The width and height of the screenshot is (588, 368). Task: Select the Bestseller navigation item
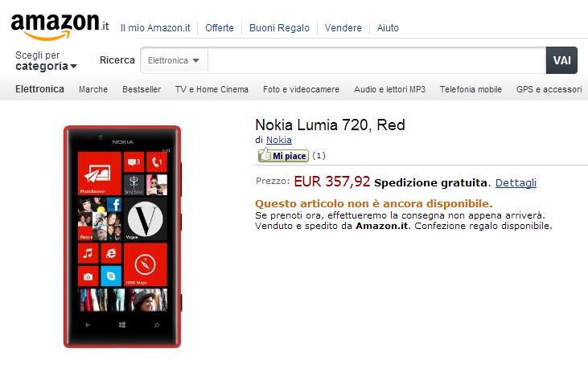pos(142,89)
